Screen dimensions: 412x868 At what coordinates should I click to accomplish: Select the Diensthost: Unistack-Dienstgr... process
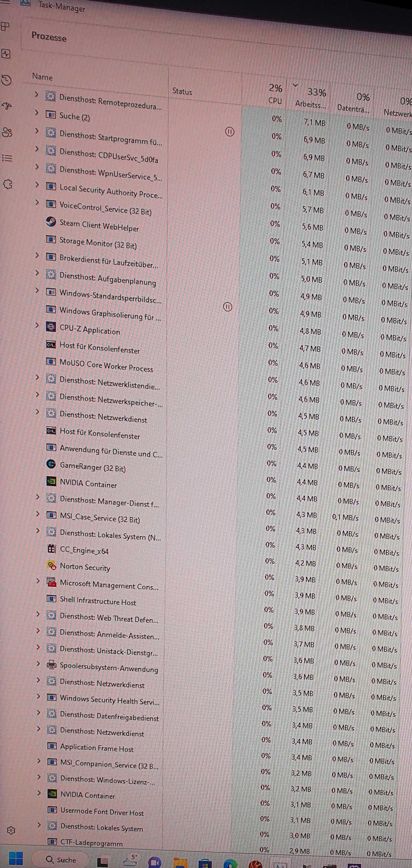click(109, 651)
